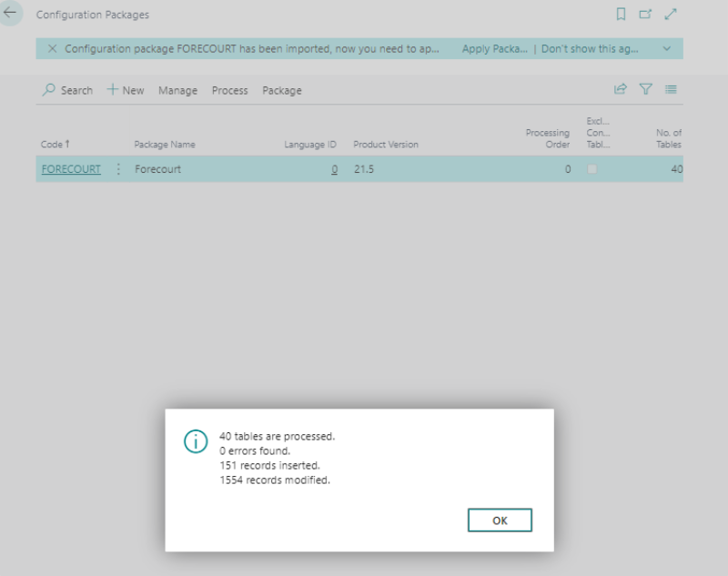
Task: Open the Process menu
Action: (229, 90)
